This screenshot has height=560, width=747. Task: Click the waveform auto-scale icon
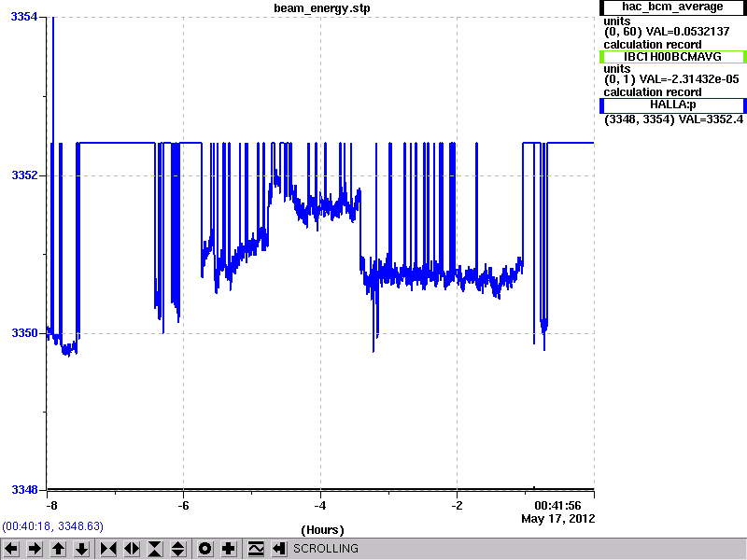pyautogui.click(x=256, y=549)
